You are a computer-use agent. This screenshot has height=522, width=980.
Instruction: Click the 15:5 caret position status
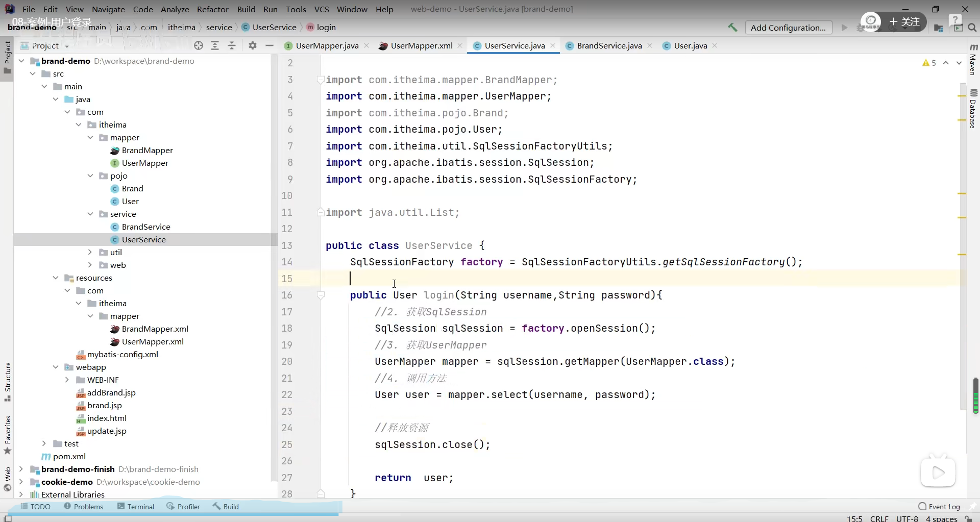click(x=854, y=518)
